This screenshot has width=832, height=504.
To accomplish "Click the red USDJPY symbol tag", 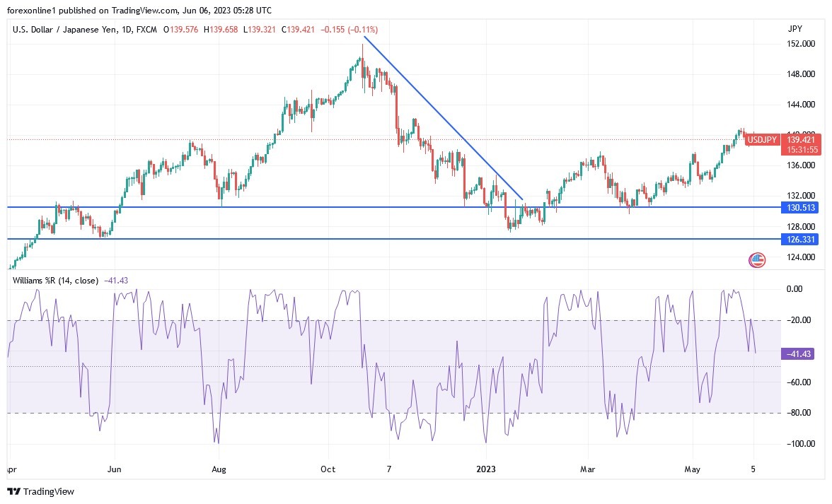I will click(763, 140).
